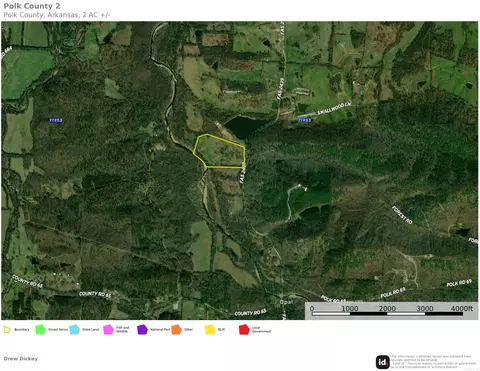The image size is (480, 371).
Task: Click the "National Park" legend label
Action: [160, 330]
